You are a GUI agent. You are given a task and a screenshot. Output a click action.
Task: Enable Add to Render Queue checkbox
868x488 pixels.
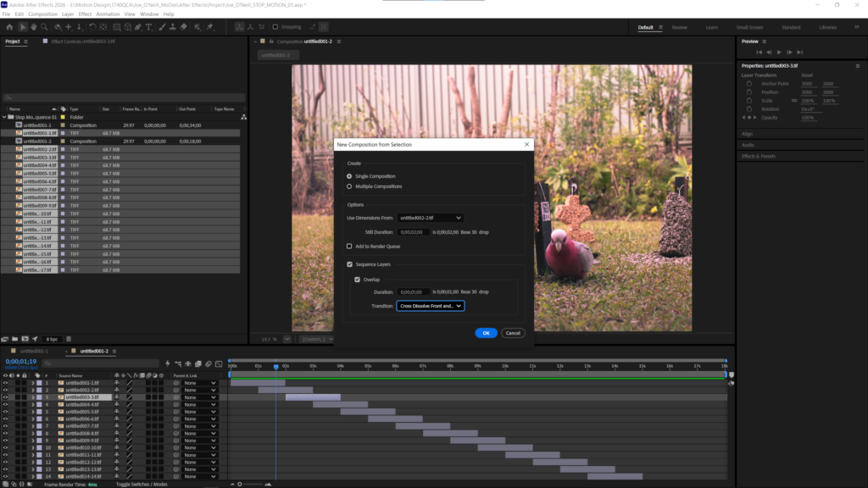[349, 247]
